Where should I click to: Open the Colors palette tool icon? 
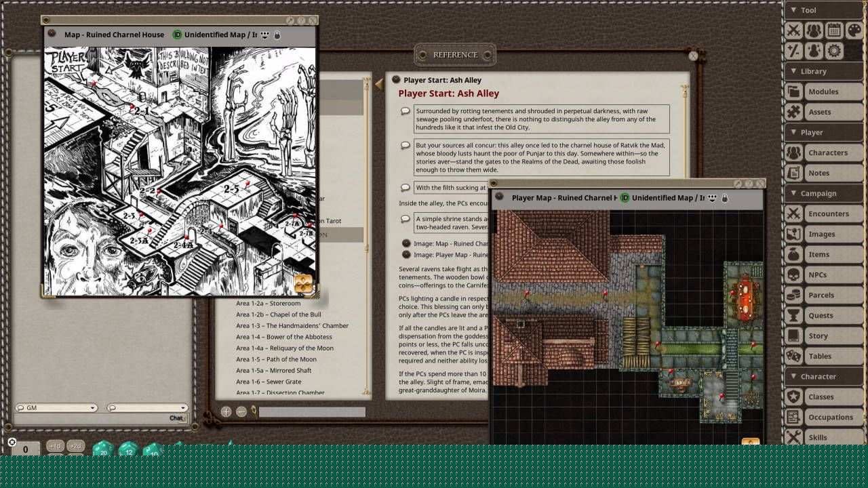point(854,30)
